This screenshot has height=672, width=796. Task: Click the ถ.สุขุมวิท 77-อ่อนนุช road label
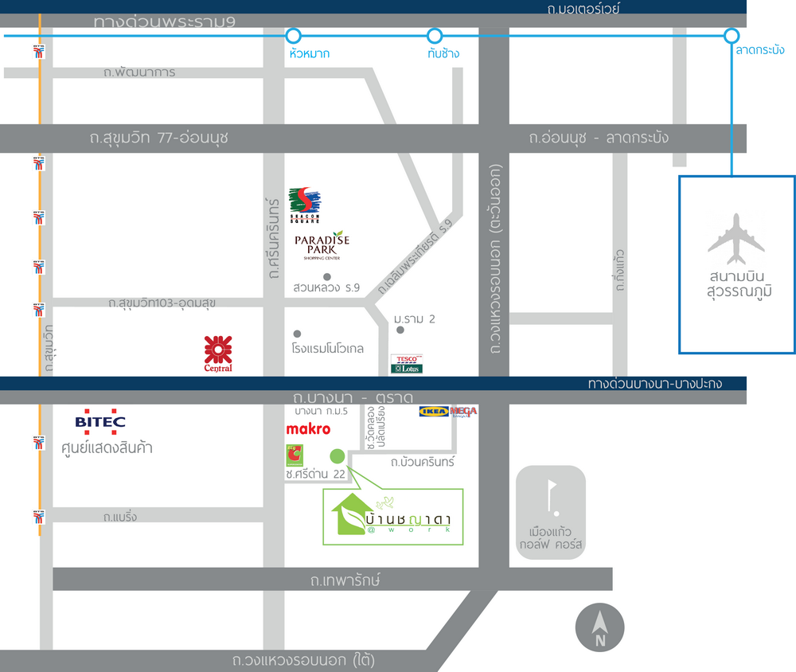[159, 138]
